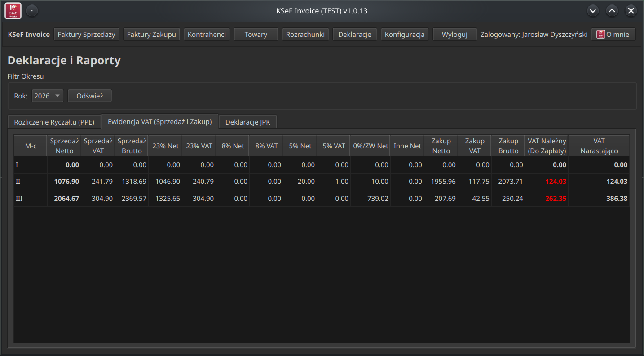The height and width of the screenshot is (356, 644).
Task: Switch to Deklaracje JPK tab
Action: (248, 122)
